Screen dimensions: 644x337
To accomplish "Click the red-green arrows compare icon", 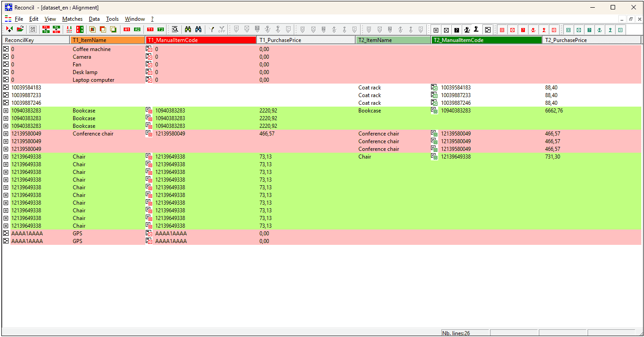I will pyautogui.click(x=80, y=29).
